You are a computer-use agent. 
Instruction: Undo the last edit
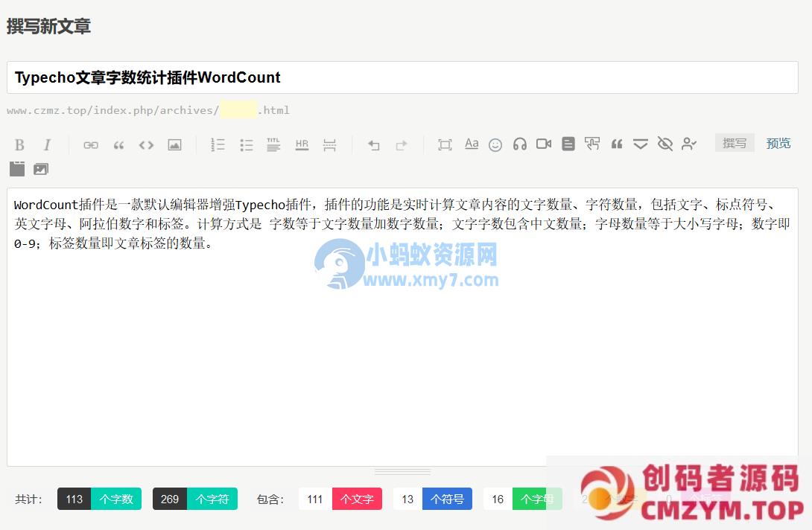[374, 144]
